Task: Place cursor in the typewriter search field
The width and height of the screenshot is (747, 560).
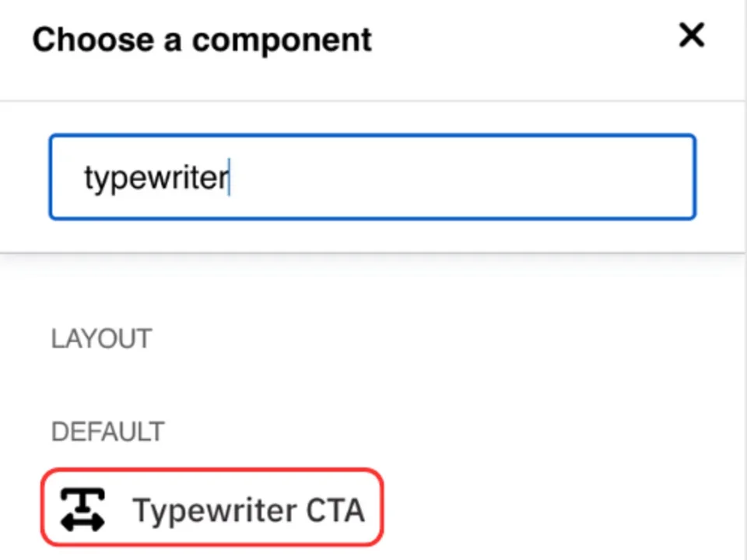Action: coord(372,177)
